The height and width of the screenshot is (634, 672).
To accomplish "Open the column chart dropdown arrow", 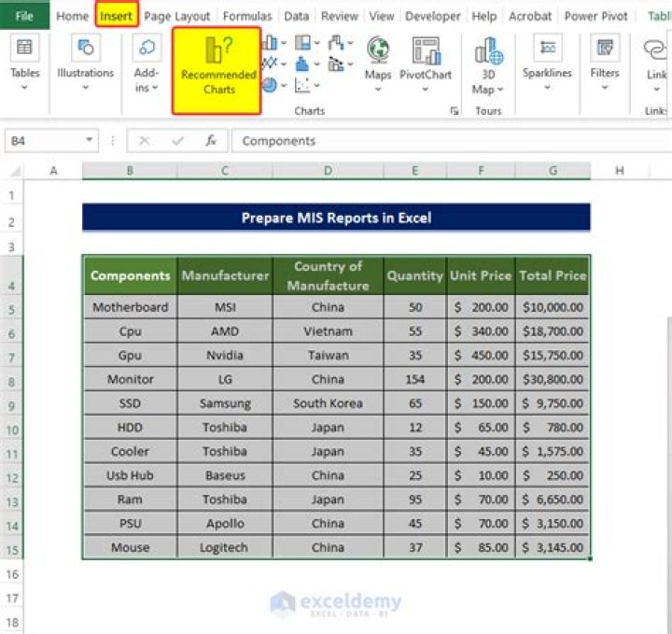I will pyautogui.click(x=284, y=43).
